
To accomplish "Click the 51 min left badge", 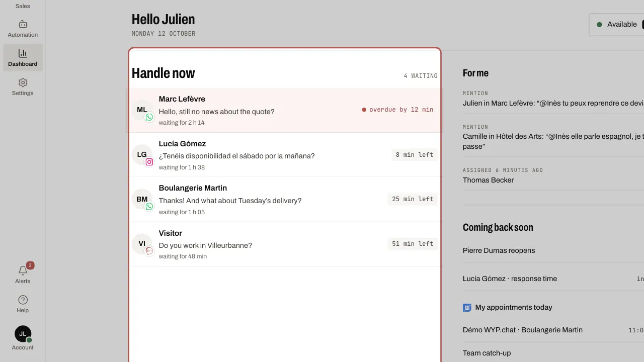I will pos(413,244).
